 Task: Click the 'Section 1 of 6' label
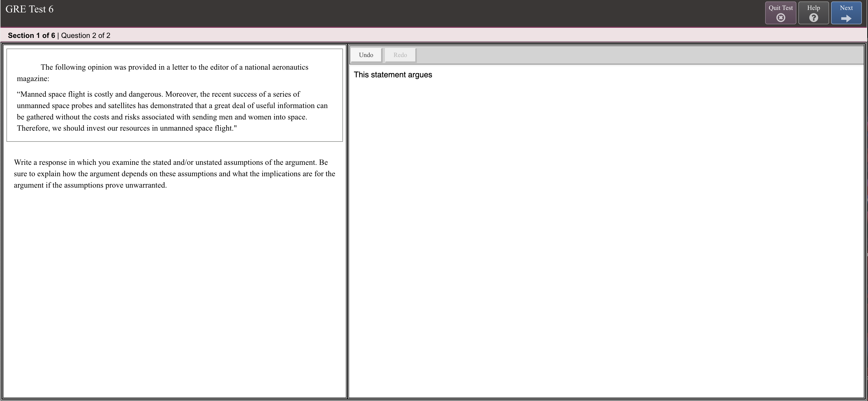tap(31, 35)
